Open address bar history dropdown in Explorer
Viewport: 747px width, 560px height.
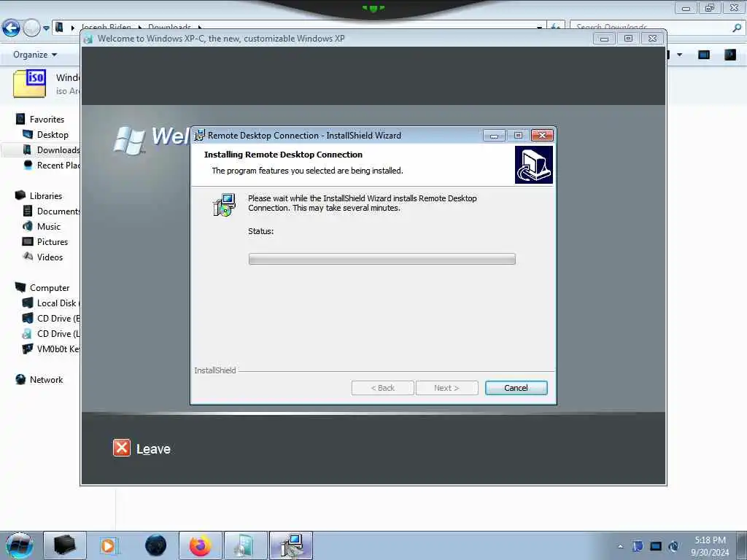[539, 28]
